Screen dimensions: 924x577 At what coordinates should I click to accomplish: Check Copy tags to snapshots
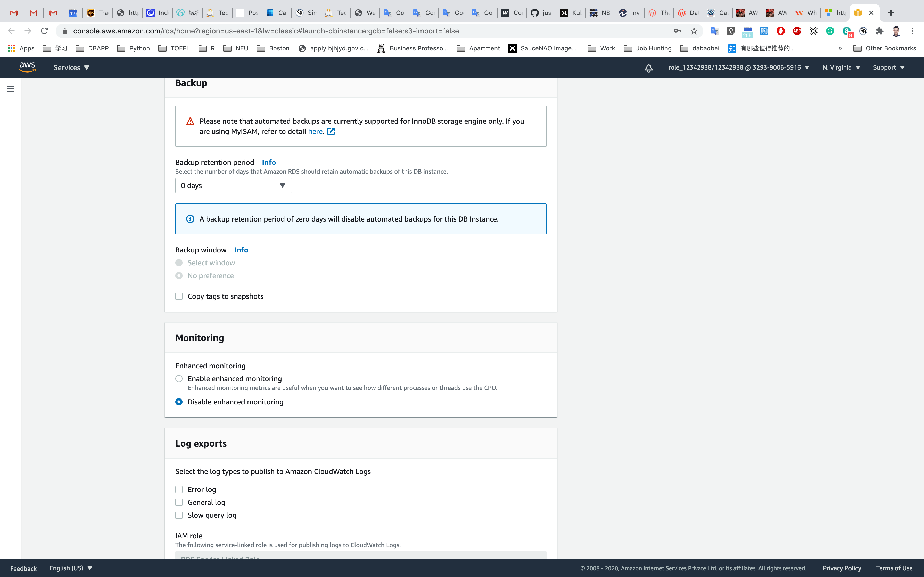click(179, 296)
